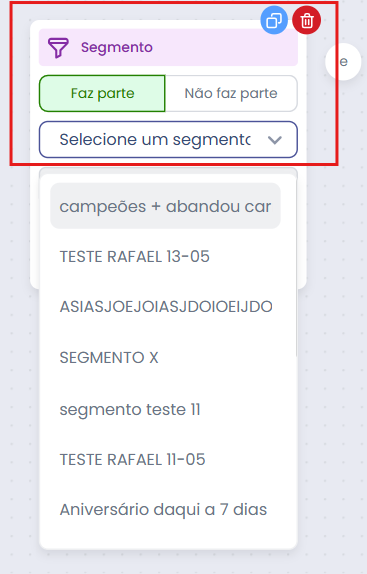Screen dimensions: 367x574
Task: Click the dropdown list scrollbar
Action: click(x=296, y=265)
